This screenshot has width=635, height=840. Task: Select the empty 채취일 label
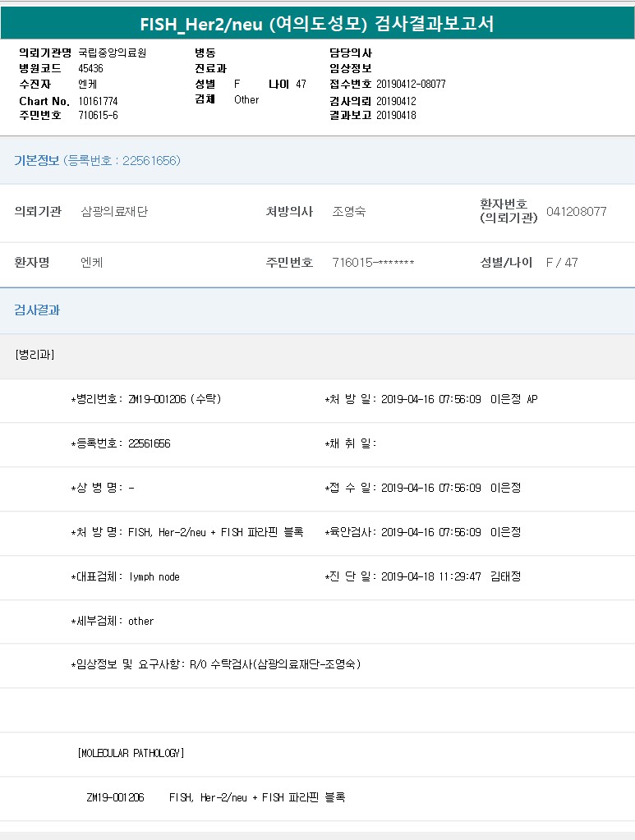(351, 443)
